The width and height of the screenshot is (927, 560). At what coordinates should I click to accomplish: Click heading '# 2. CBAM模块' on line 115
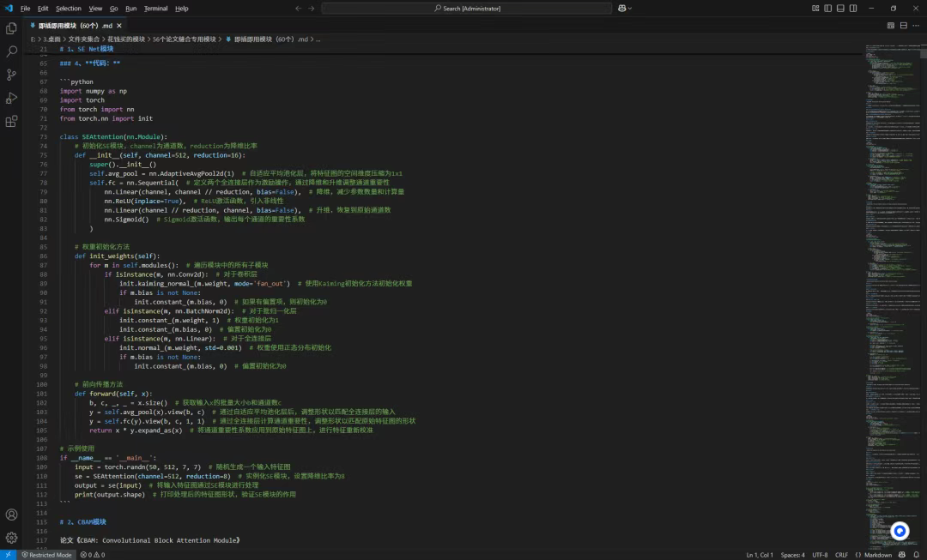[82, 521]
